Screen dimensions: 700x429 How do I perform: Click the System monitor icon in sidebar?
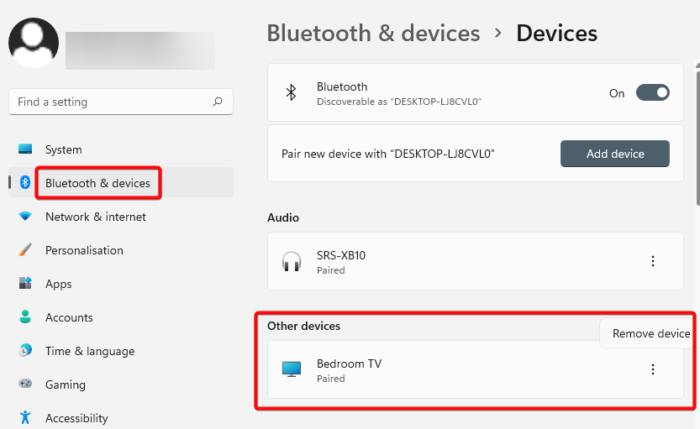coord(26,149)
